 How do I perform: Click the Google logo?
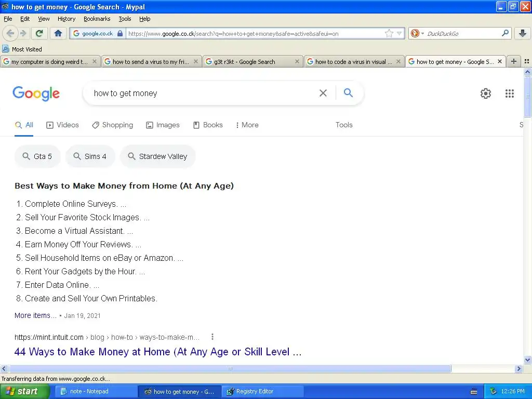(36, 94)
